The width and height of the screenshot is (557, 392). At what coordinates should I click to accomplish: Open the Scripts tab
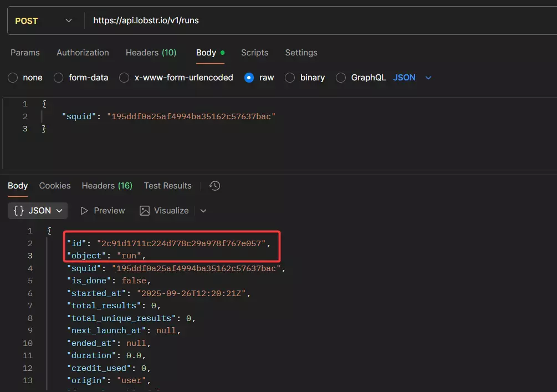point(254,52)
